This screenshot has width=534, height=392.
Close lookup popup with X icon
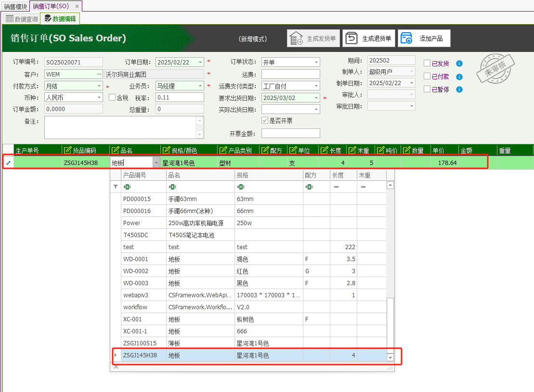[116, 367]
